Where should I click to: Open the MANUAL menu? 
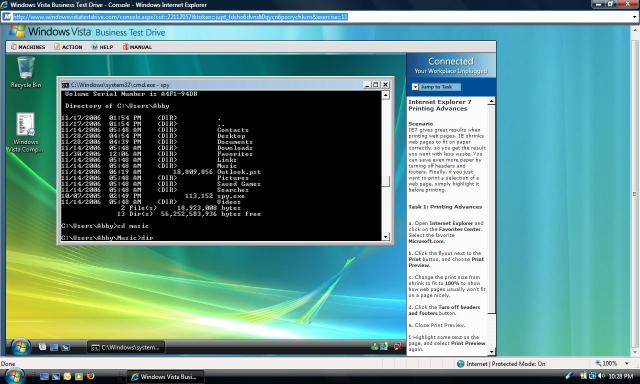click(x=137, y=47)
